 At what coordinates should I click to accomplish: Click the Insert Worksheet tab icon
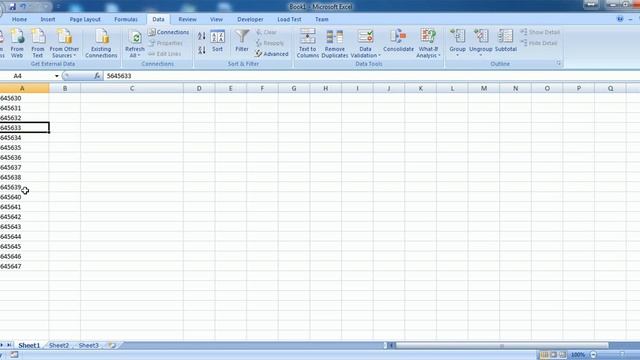pos(112,345)
